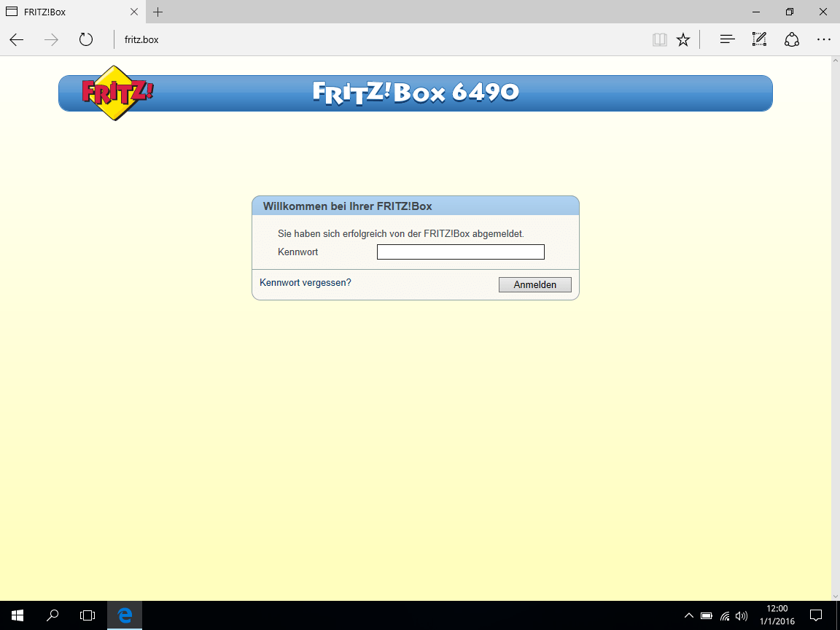The image size is (840, 630).
Task: Click the browser Forward arrow
Action: click(x=52, y=39)
